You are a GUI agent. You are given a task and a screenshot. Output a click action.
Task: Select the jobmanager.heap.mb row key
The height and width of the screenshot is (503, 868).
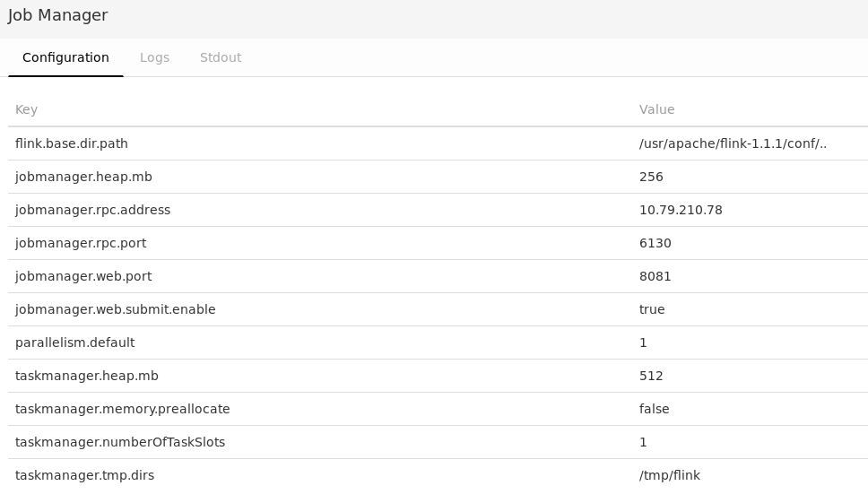point(83,177)
